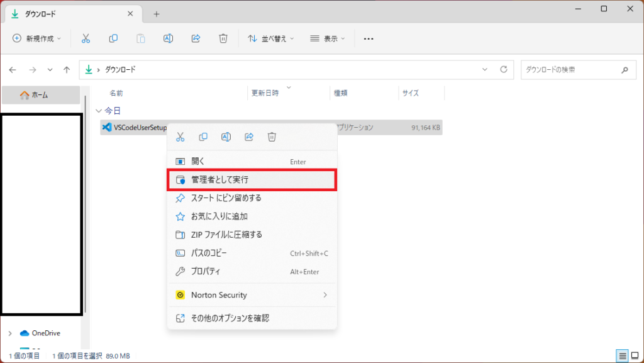The image size is (644, 363).
Task: Select 開く in context menu
Action: (252, 162)
